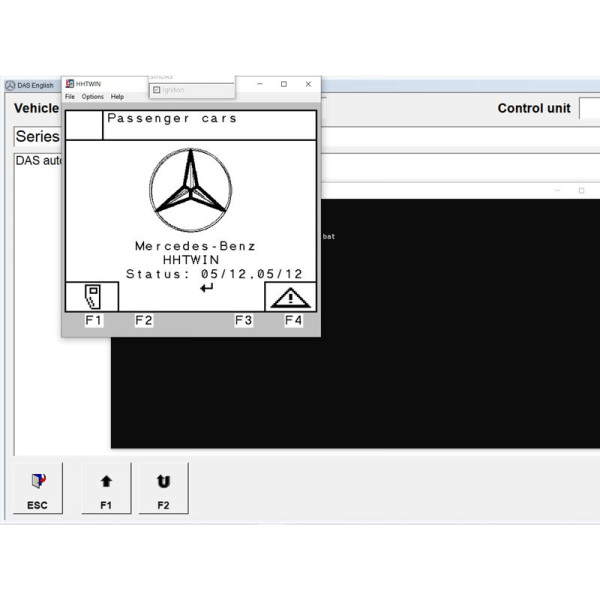Click the Mercedes-Benz star logo
Screen dimensions: 600x600
(x=191, y=190)
